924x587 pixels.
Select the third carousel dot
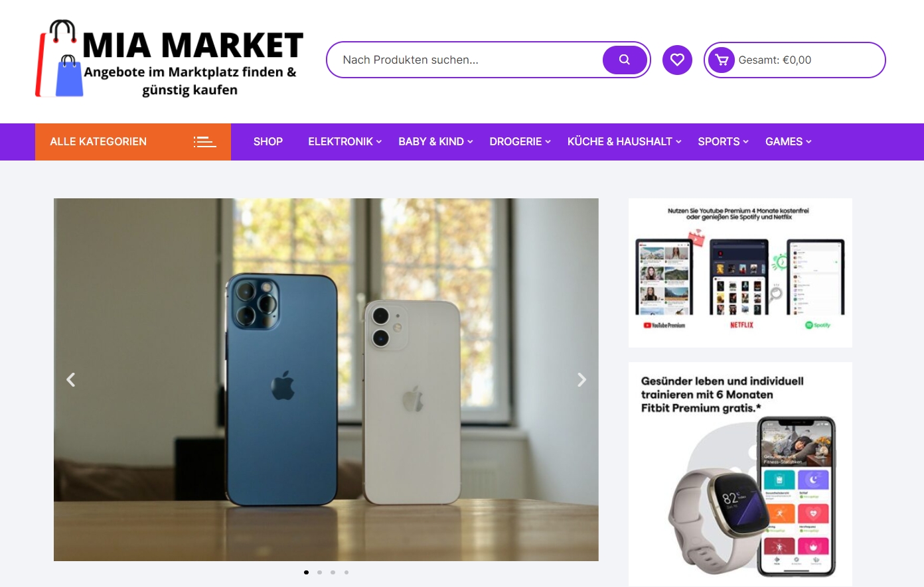coord(333,572)
